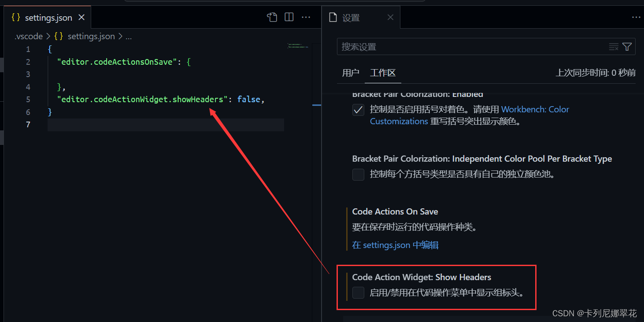Click the Independent Color Pool Per Bracket Type heading

coord(482,159)
